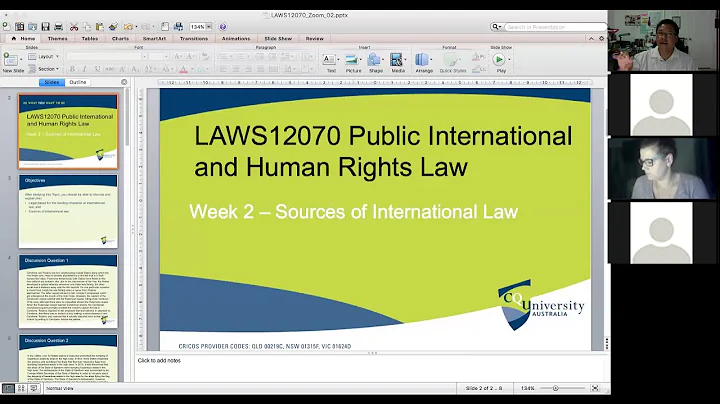Start slideshow with the Play button

tap(499, 59)
